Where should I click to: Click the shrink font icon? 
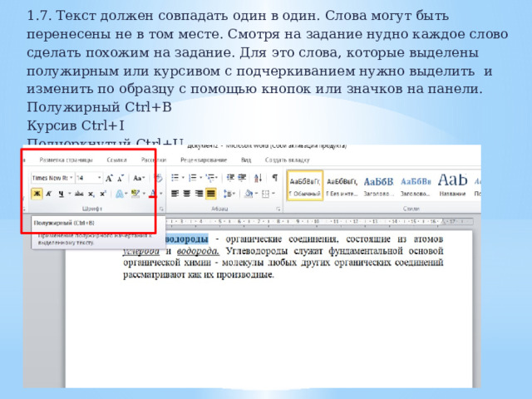[x=121, y=178]
